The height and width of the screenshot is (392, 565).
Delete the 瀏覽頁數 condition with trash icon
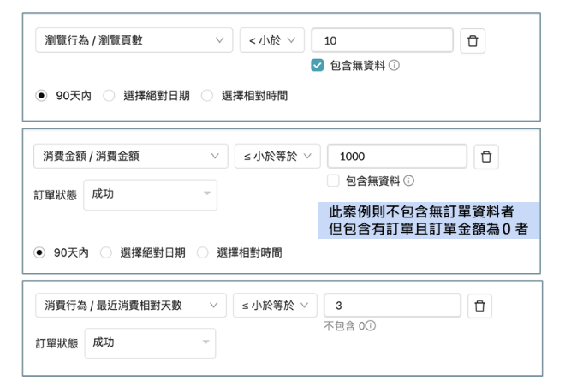coord(473,41)
